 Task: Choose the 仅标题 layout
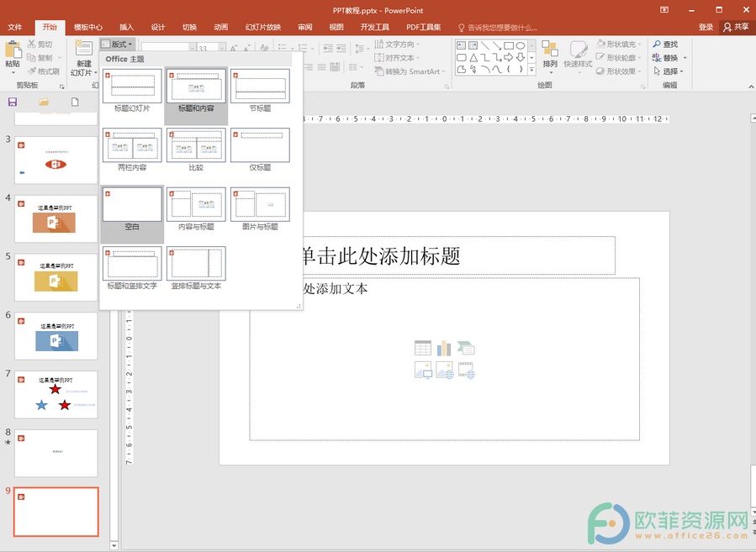pyautogui.click(x=260, y=150)
